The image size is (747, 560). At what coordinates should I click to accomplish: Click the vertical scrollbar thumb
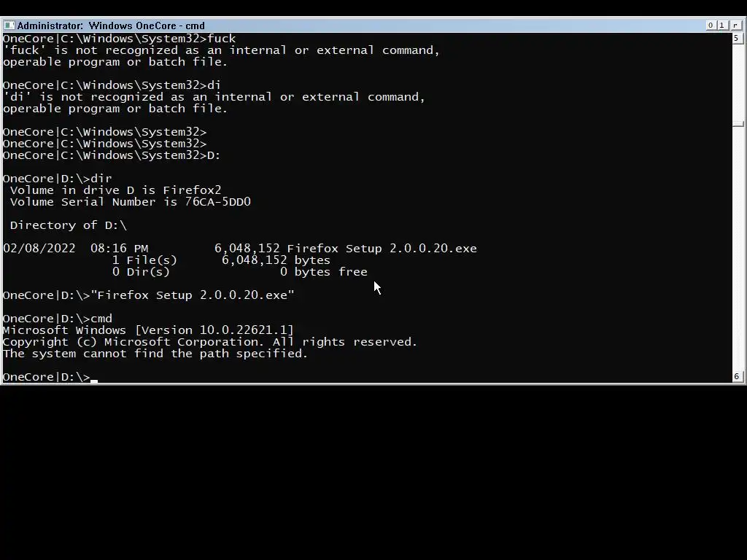click(x=738, y=124)
